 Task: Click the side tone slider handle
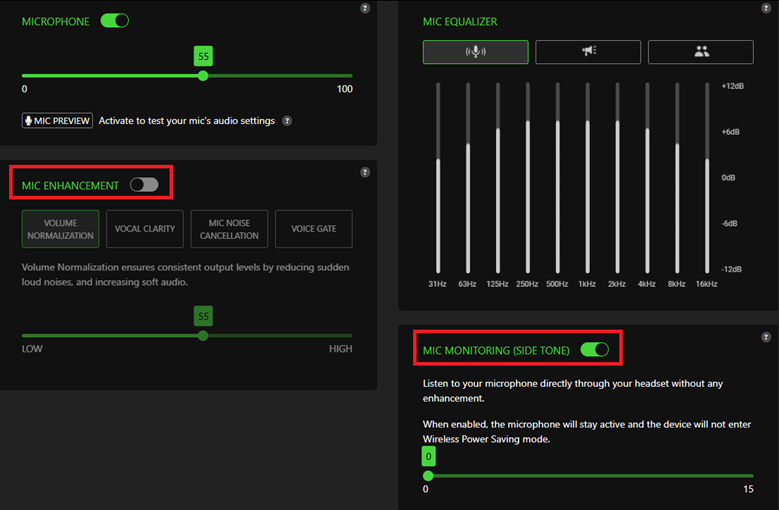click(428, 475)
